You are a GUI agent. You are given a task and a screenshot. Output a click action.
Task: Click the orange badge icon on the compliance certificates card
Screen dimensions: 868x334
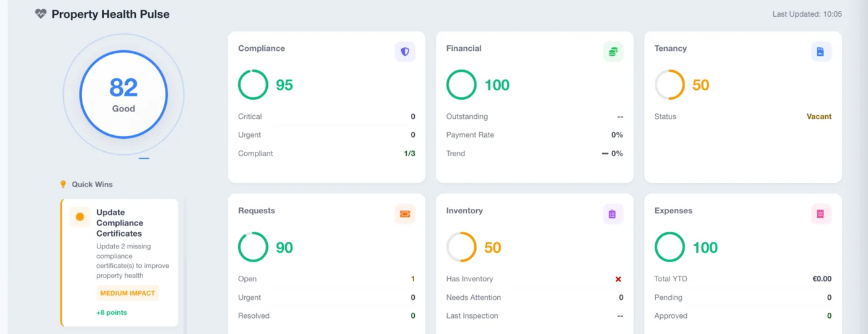[x=79, y=217]
